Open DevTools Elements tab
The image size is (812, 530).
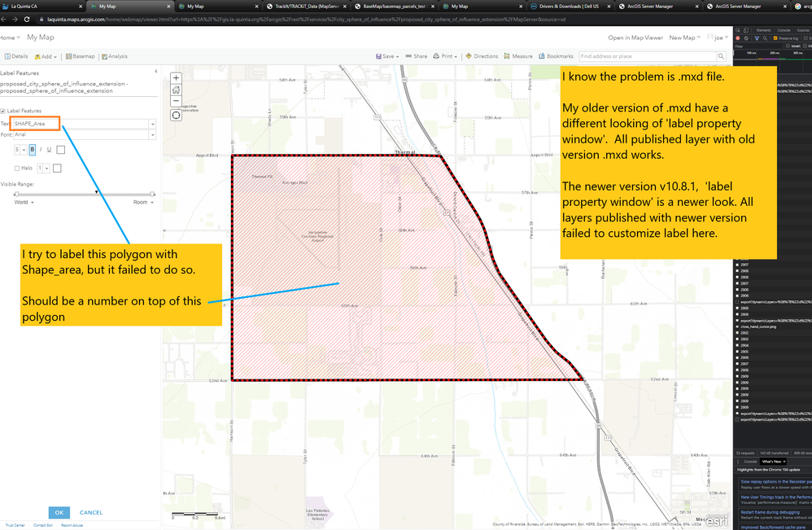coord(763,30)
